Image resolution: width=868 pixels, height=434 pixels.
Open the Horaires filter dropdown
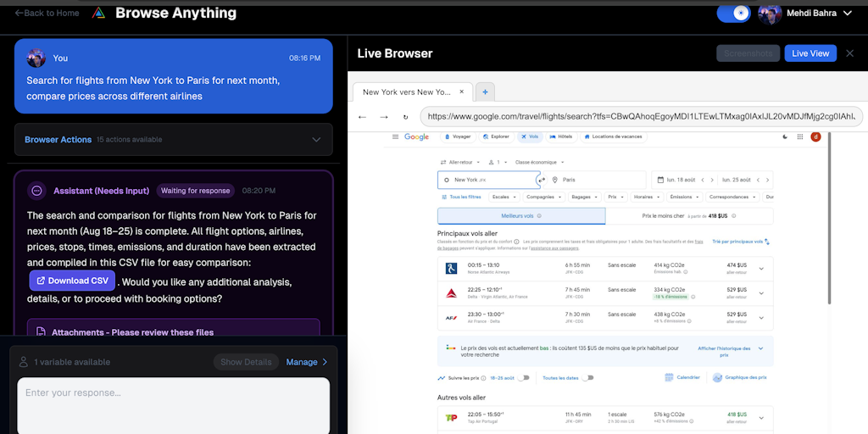click(645, 197)
